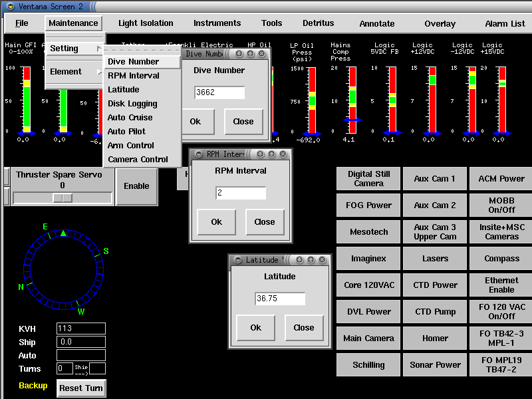Toggle Mesotech power button

click(368, 231)
